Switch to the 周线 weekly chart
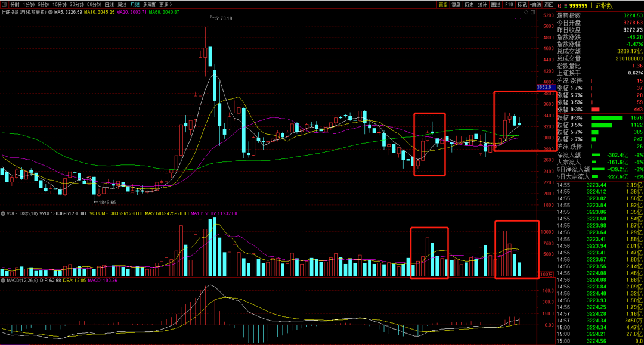644x345 pixels. point(122,5)
